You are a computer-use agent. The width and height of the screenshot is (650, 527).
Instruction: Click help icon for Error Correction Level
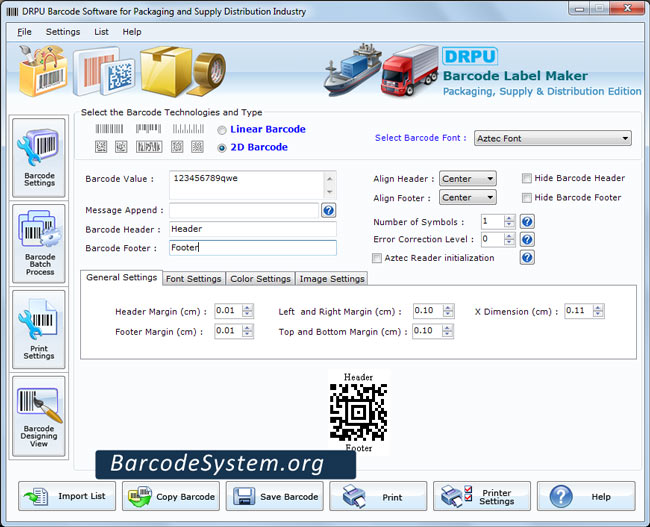coord(527,239)
